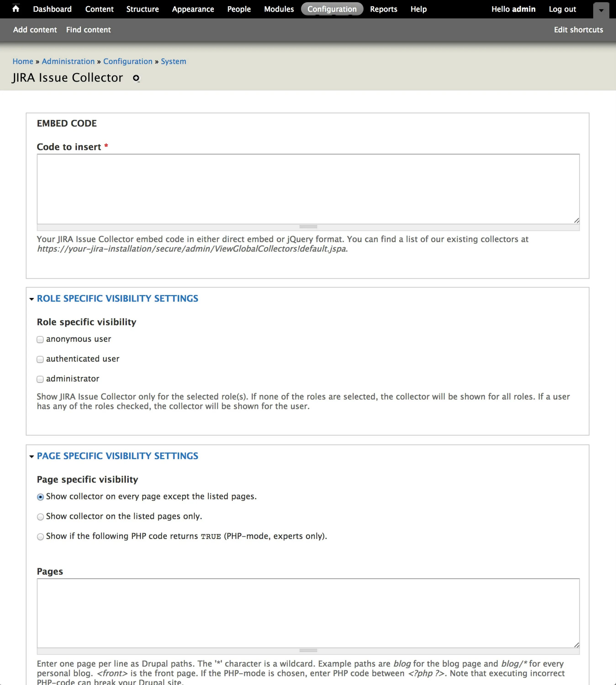This screenshot has width=616, height=685.
Task: Follow the System breadcrumb link
Action: click(x=173, y=61)
